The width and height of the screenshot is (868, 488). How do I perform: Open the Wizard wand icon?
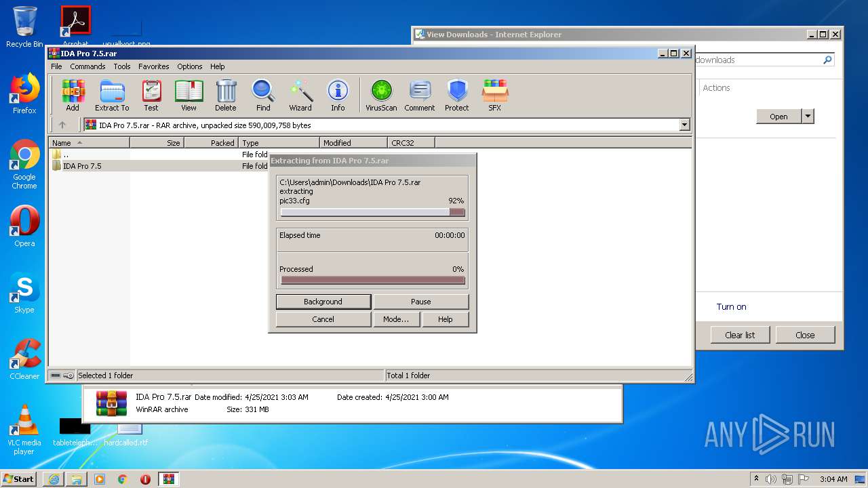click(300, 95)
